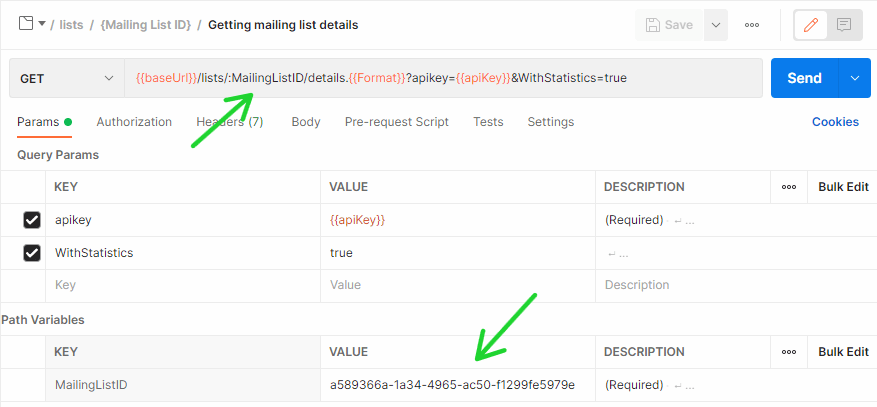
Task: Open the Cookies link
Action: click(x=835, y=122)
